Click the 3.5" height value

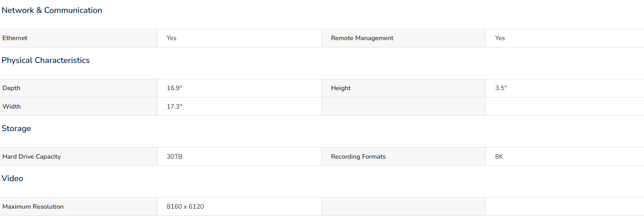coord(501,88)
